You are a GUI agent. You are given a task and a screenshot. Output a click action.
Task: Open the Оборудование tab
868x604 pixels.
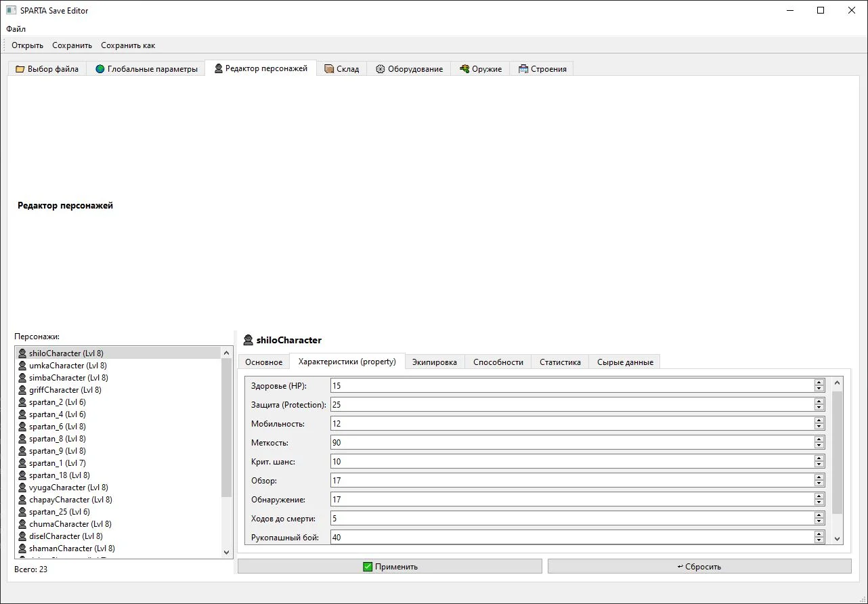coord(409,68)
